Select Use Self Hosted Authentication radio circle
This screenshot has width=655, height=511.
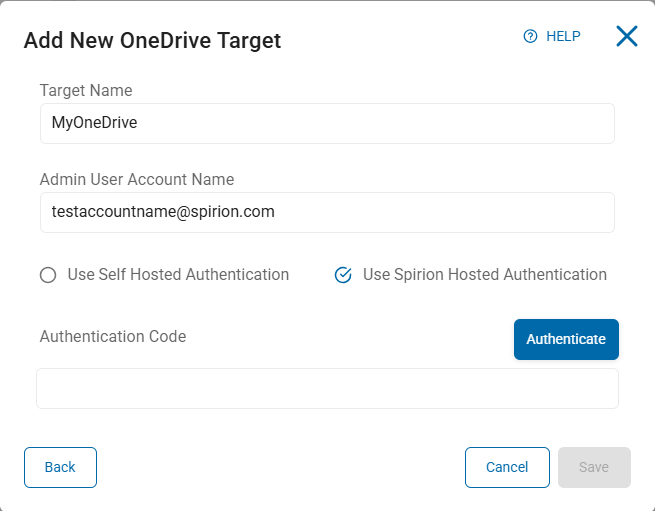tap(48, 275)
